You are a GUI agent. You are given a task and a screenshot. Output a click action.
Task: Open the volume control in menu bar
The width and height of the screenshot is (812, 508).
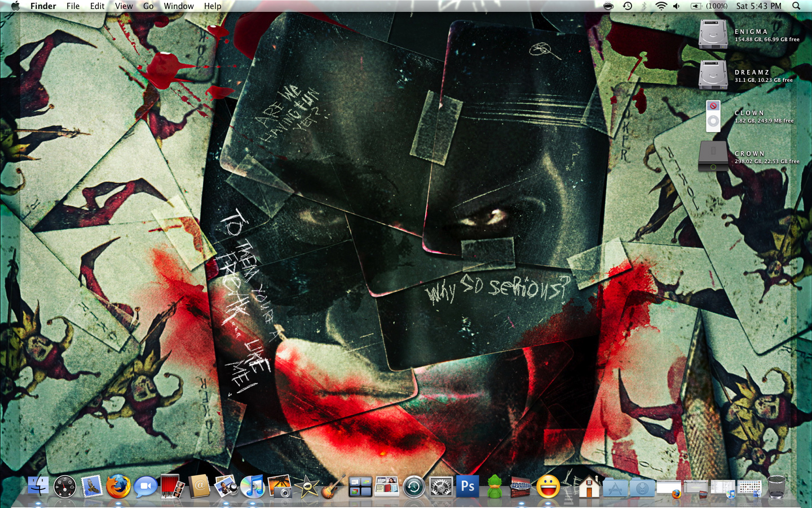tap(677, 6)
